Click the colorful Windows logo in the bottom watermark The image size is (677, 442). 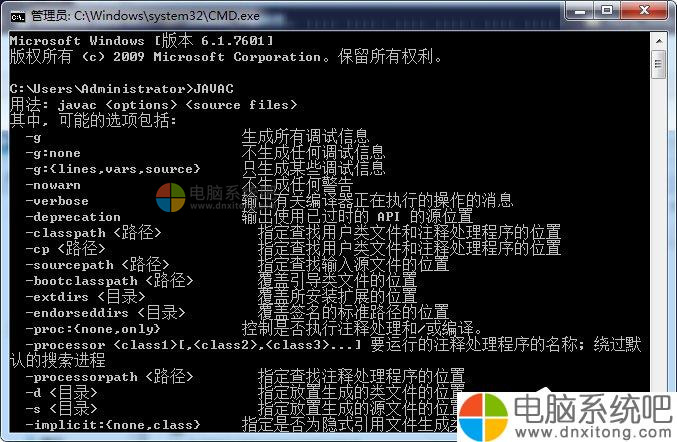[483, 417]
